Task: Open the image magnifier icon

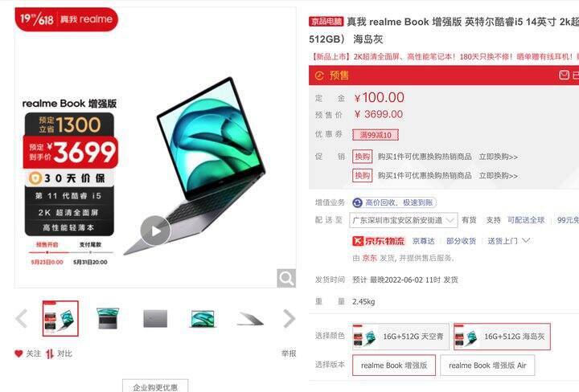Action: (x=286, y=279)
